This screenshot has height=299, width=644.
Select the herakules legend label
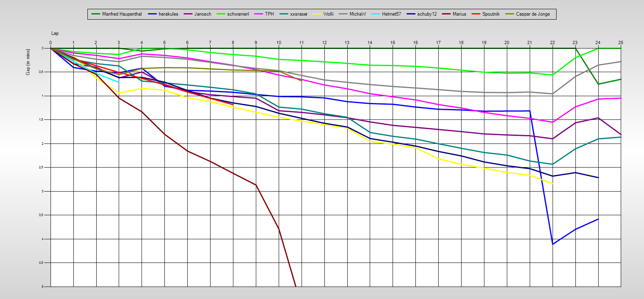(x=168, y=14)
